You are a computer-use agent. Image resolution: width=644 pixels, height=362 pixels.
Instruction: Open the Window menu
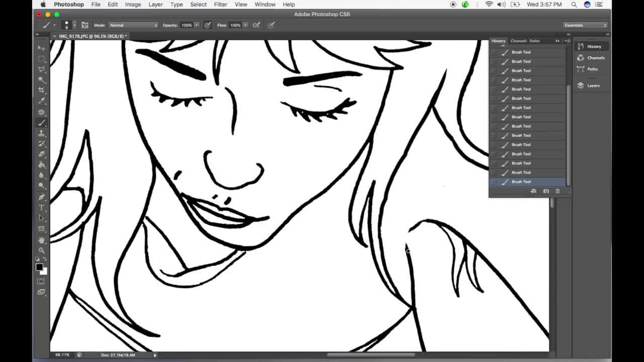click(265, 5)
